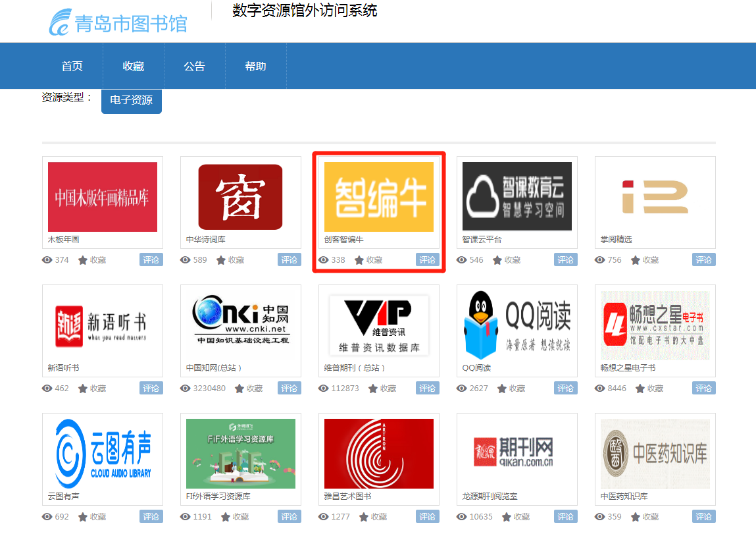This screenshot has height=538, width=756.
Task: Favorite 畅想之星电子书 with its star icon
Action: 640,389
